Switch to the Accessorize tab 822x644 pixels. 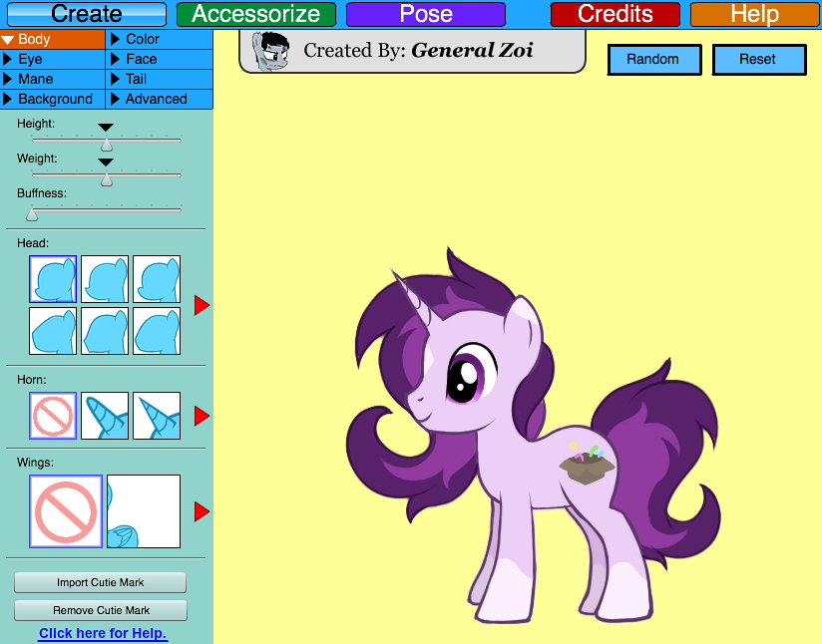tap(256, 14)
